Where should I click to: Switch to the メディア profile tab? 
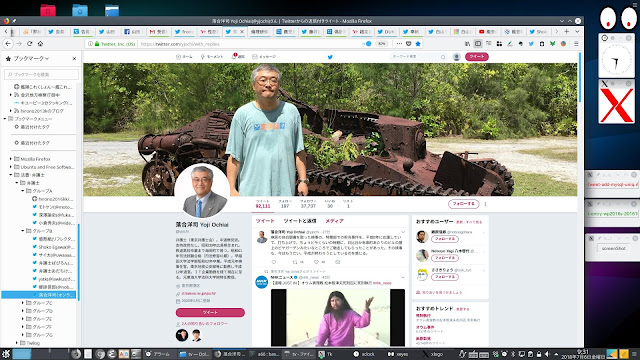334,221
